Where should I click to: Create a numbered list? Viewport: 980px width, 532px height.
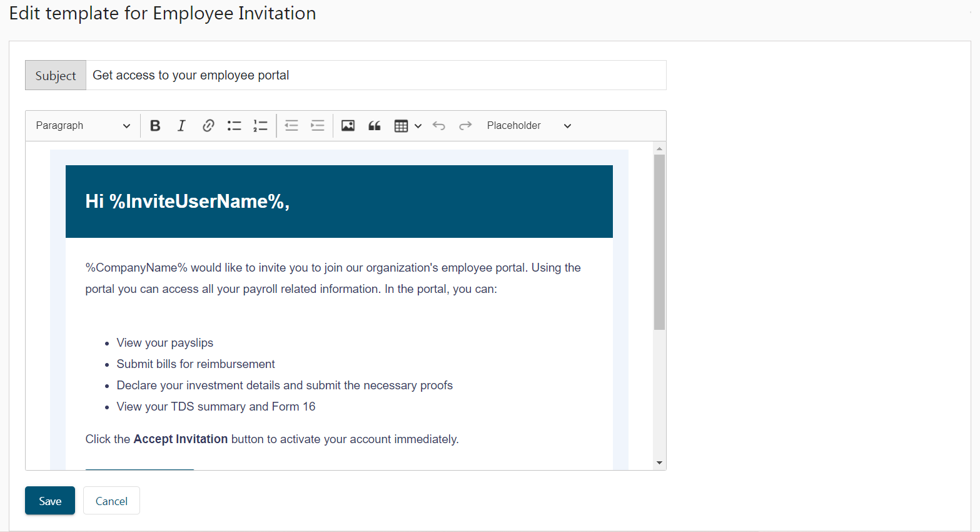point(260,126)
